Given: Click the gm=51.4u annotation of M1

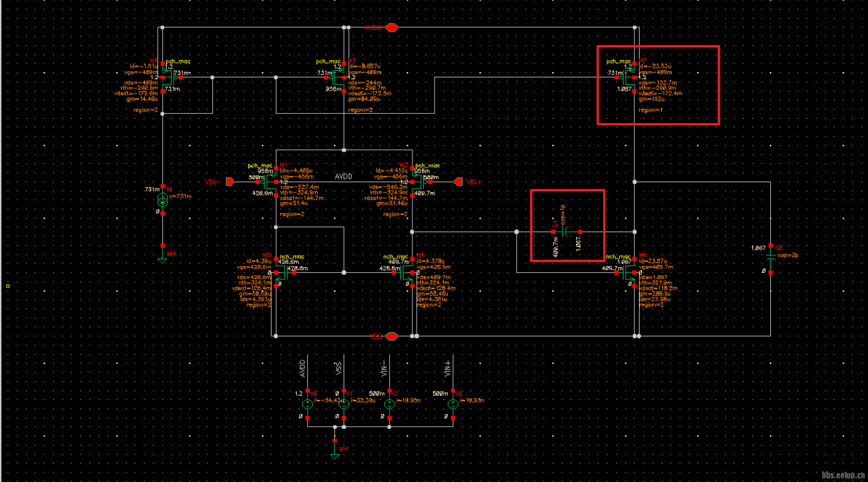Looking at the screenshot, I should [x=293, y=203].
